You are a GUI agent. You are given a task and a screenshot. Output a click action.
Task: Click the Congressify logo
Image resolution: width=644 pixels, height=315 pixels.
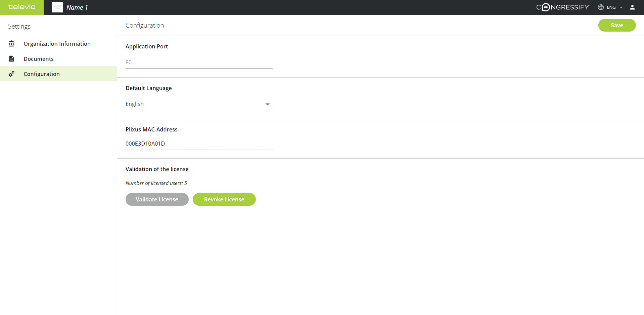point(562,7)
